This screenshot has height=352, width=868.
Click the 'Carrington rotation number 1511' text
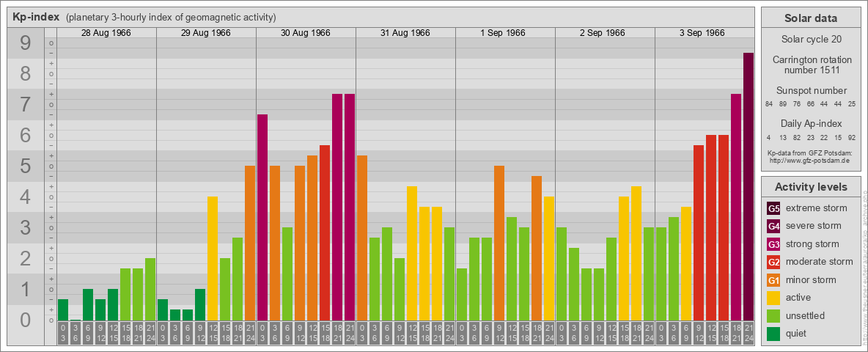click(811, 65)
